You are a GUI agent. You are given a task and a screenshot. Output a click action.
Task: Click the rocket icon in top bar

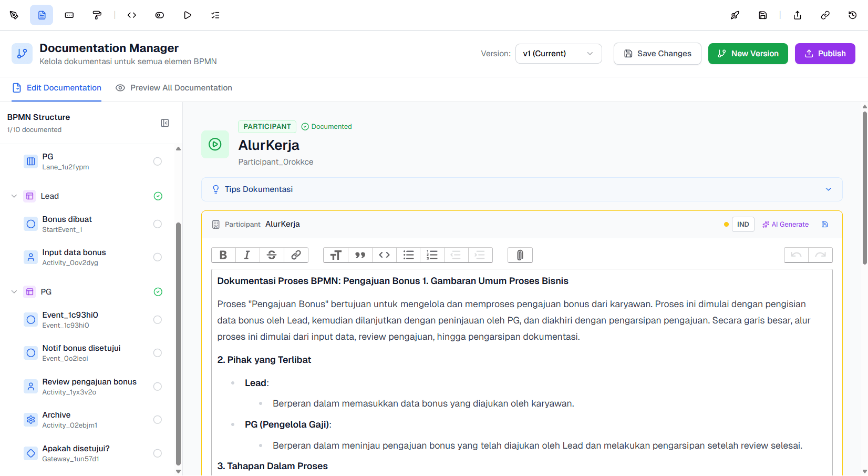point(735,15)
